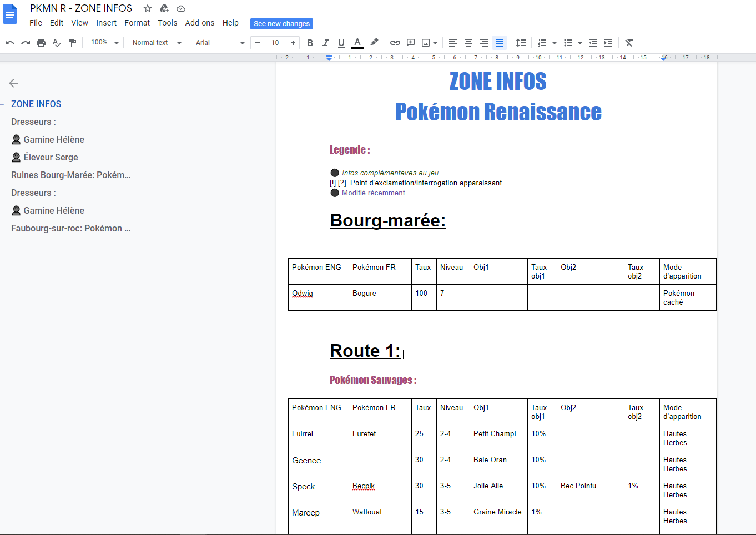Decrease font size with the minus button
Screen dimensions: 756x535
click(x=258, y=43)
